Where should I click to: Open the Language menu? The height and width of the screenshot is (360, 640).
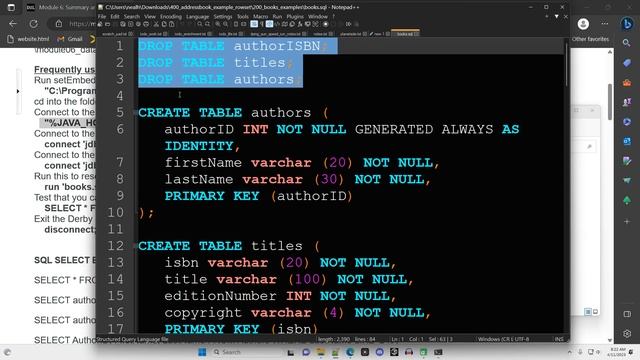click(198, 16)
